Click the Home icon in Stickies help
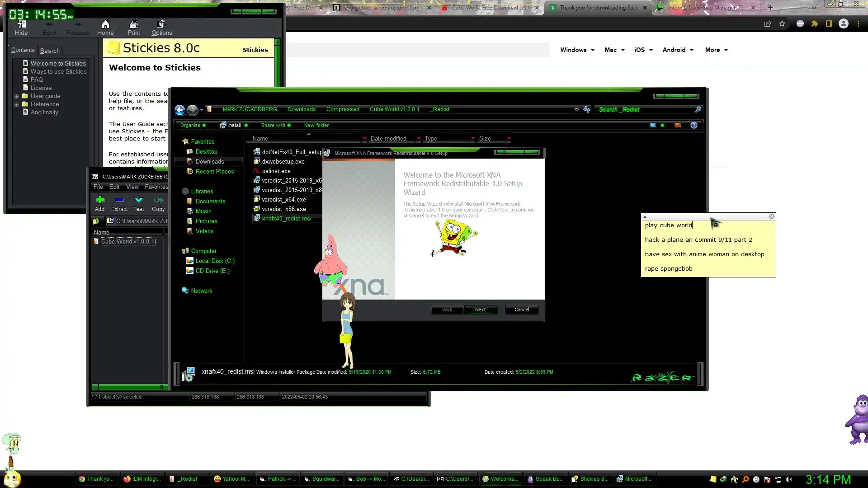This screenshot has width=868, height=488. pos(105,25)
